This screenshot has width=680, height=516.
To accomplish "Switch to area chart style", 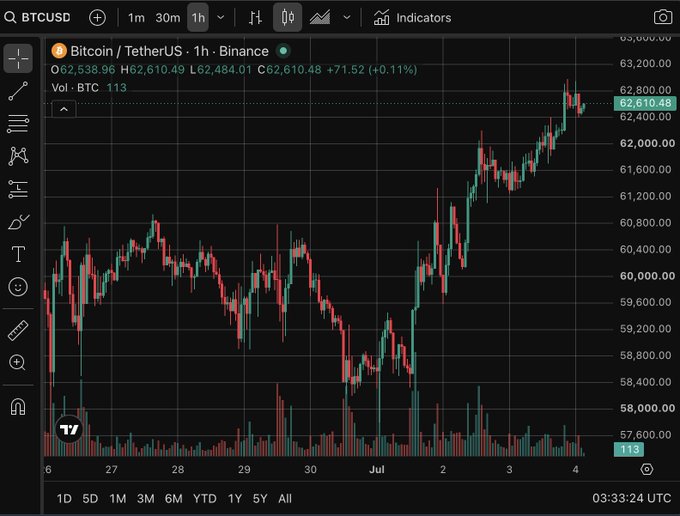I will (x=320, y=18).
